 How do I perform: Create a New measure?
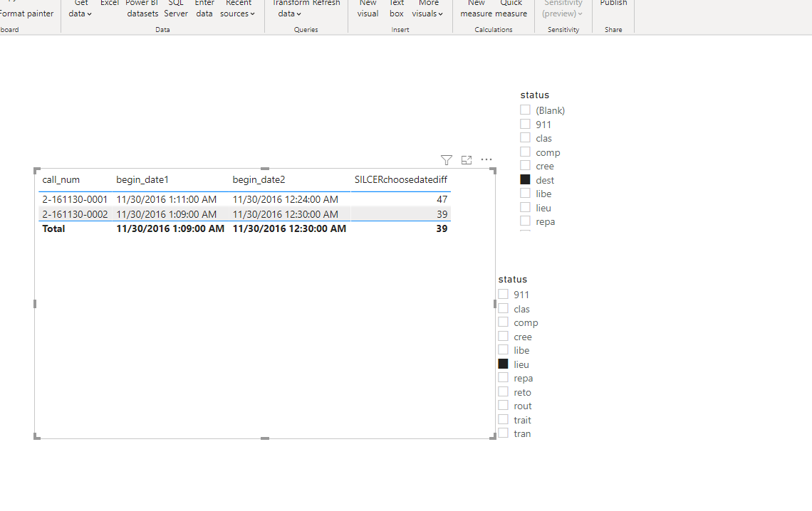point(477,9)
